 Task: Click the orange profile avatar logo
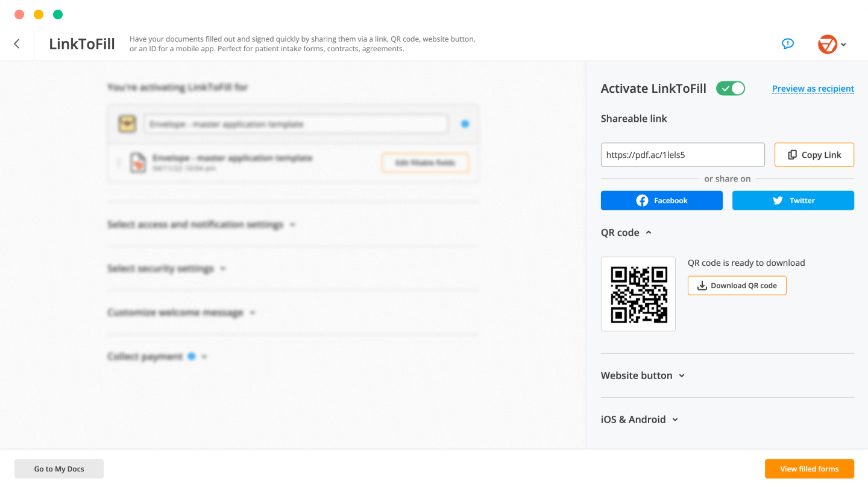(827, 44)
